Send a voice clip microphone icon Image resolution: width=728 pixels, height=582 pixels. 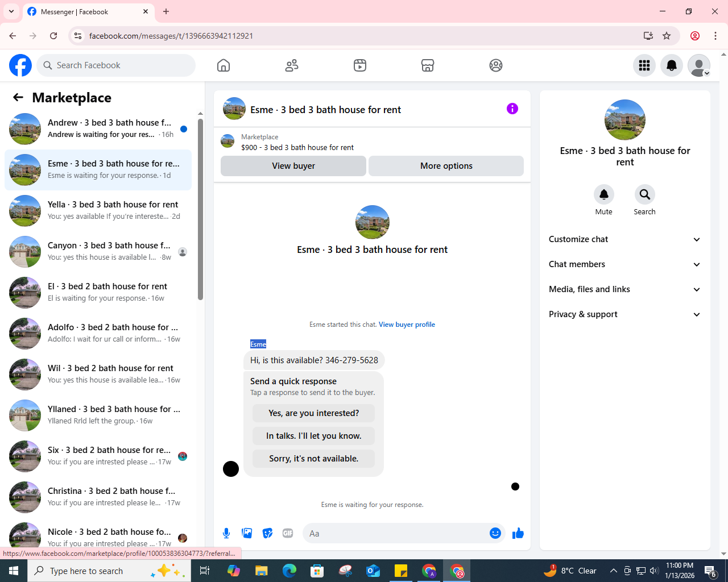coord(226,533)
